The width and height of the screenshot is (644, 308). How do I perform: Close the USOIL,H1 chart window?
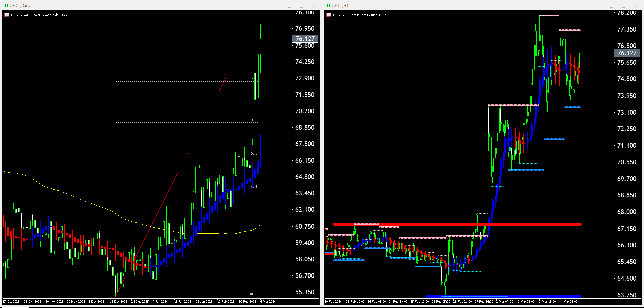click(x=635, y=6)
